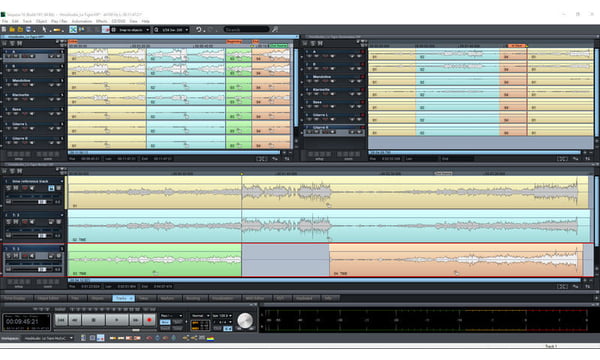Click the rewind transport button

(75, 320)
